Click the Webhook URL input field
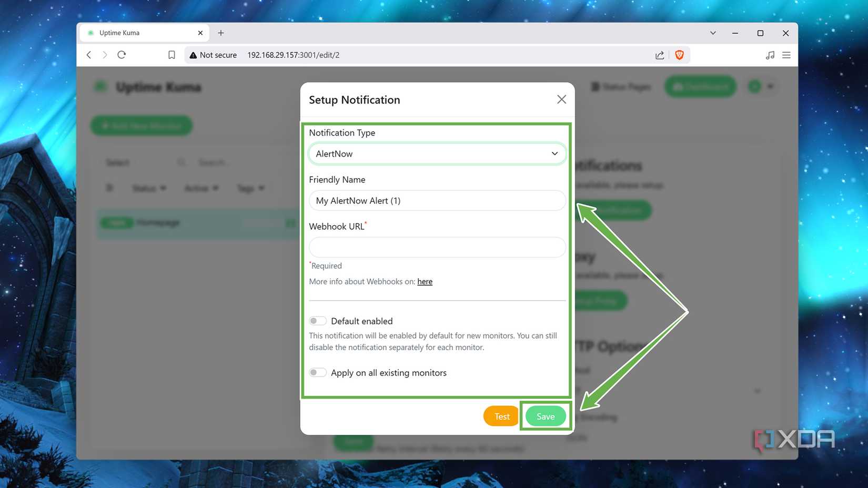This screenshot has width=868, height=488. [x=437, y=247]
